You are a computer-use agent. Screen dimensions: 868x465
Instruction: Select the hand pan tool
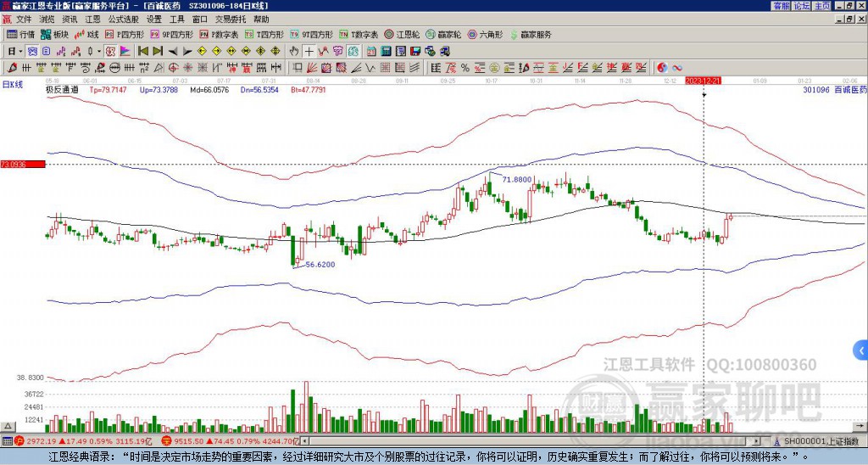294,52
